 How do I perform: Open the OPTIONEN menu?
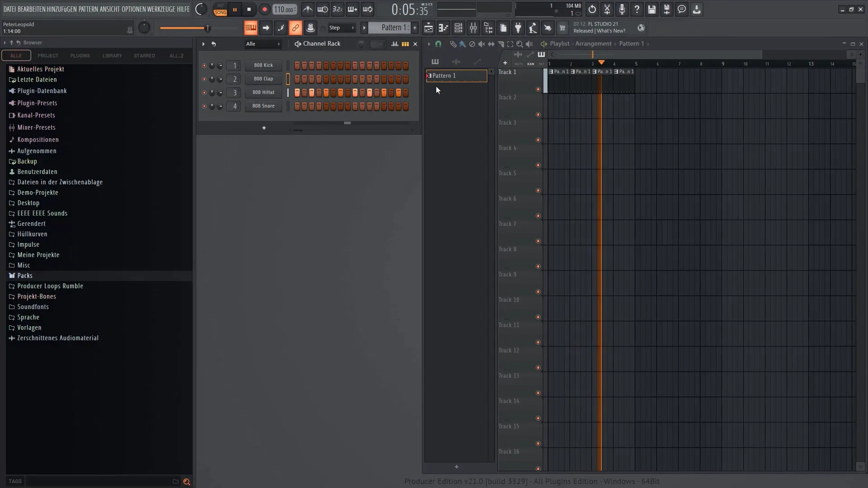[x=133, y=9]
